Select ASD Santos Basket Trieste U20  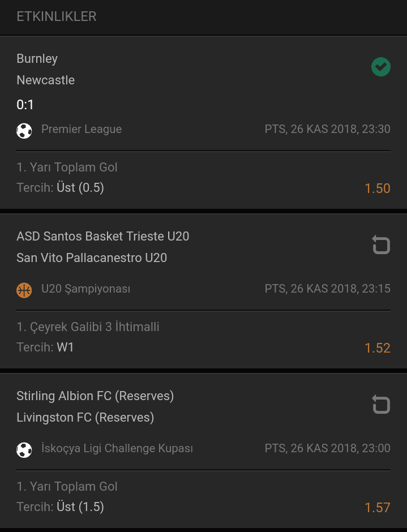(x=103, y=236)
